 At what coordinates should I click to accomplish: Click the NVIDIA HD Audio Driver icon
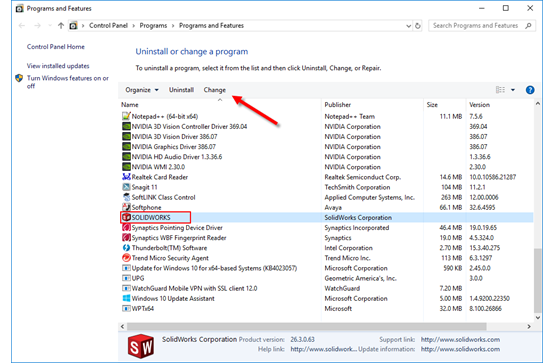[126, 157]
